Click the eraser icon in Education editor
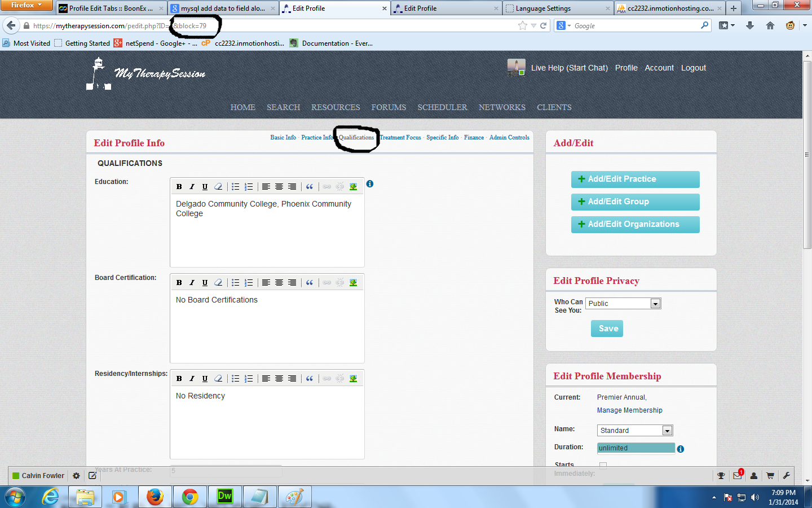The height and width of the screenshot is (508, 812). click(218, 187)
